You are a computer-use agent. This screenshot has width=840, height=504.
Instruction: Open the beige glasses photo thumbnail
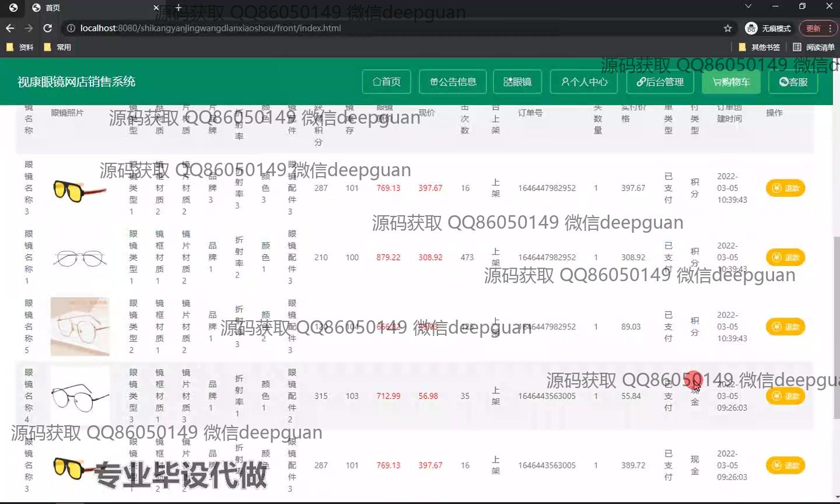(x=80, y=327)
